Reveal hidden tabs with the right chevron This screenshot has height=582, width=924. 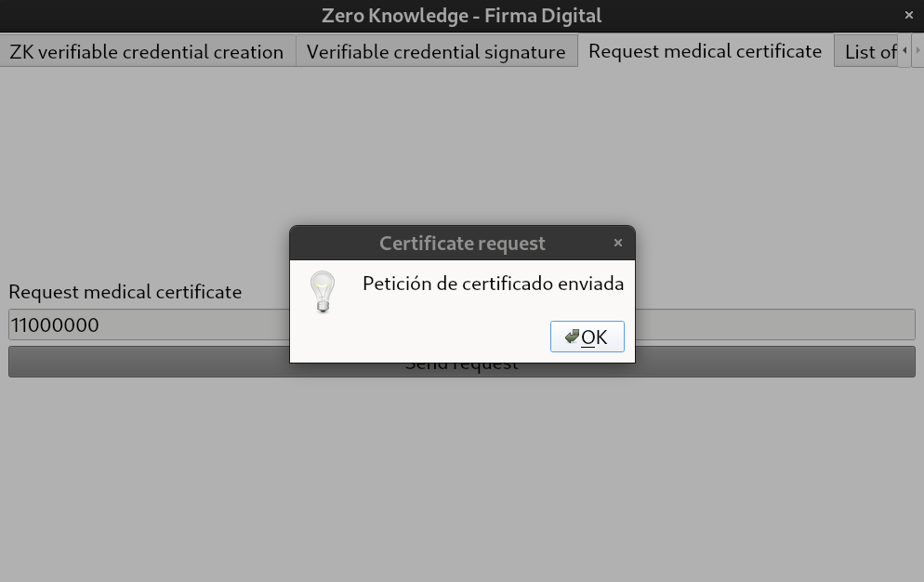(918, 51)
